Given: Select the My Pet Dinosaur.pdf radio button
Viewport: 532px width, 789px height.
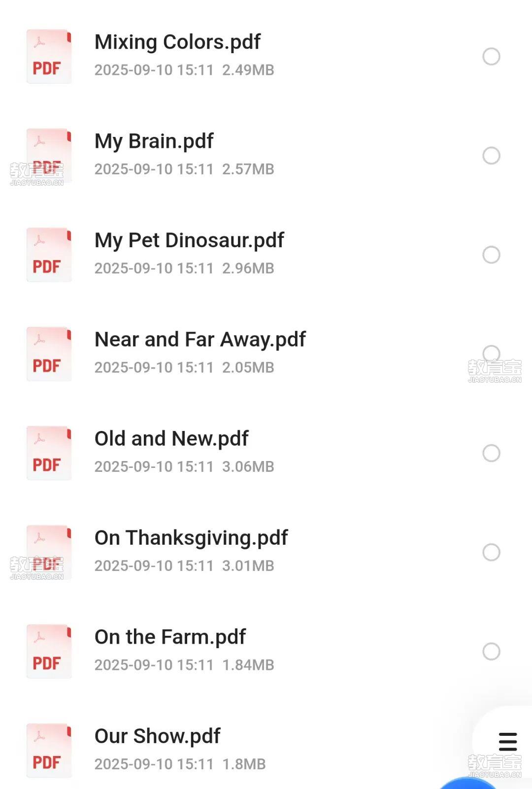Looking at the screenshot, I should click(x=491, y=255).
